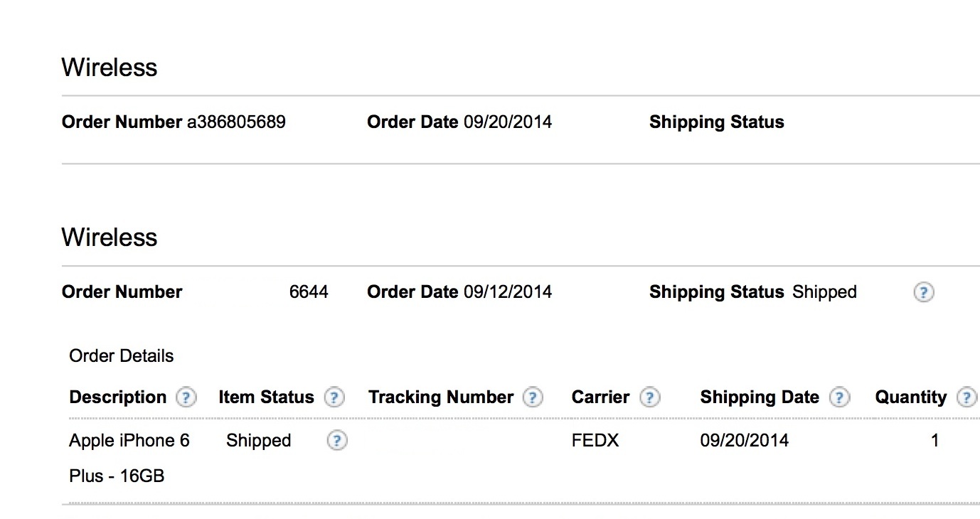The height and width of the screenshot is (519, 980).
Task: Select order number a386805689
Action: 236,122
